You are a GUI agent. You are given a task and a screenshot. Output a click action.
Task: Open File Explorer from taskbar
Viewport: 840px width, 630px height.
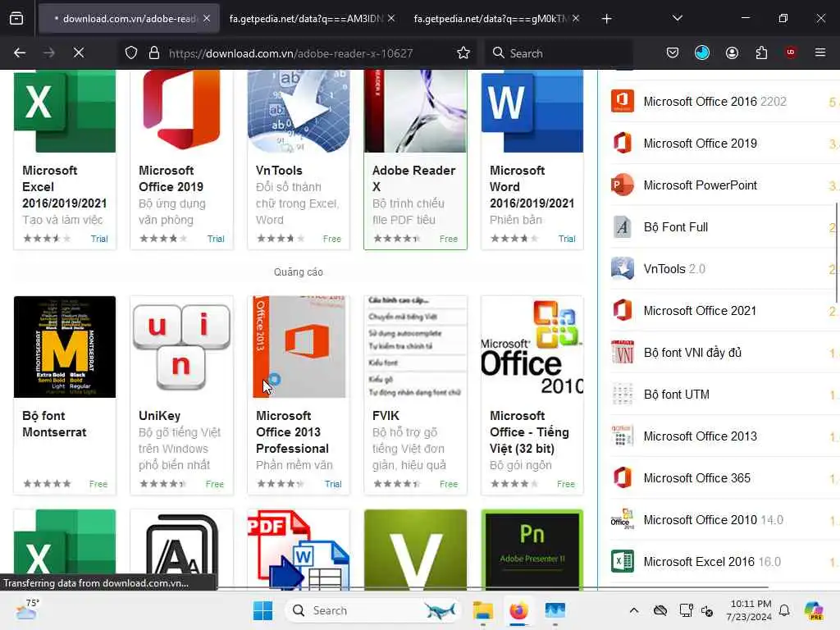click(482, 610)
